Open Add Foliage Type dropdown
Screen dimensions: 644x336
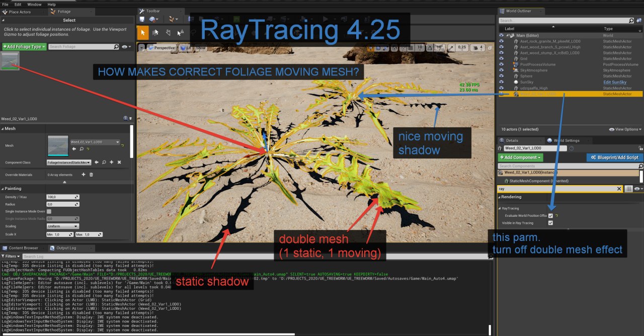click(x=24, y=47)
